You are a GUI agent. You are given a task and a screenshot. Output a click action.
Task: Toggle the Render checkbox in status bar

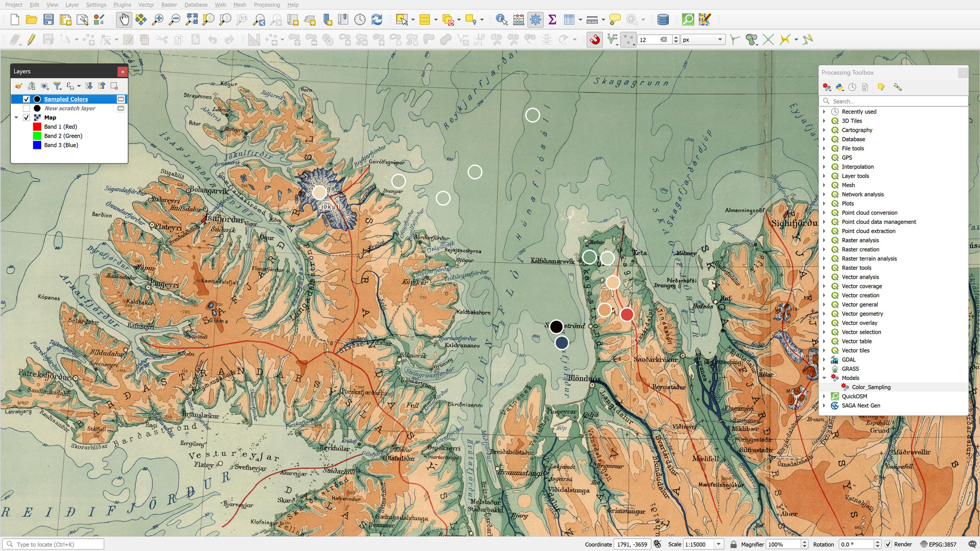pos(888,544)
